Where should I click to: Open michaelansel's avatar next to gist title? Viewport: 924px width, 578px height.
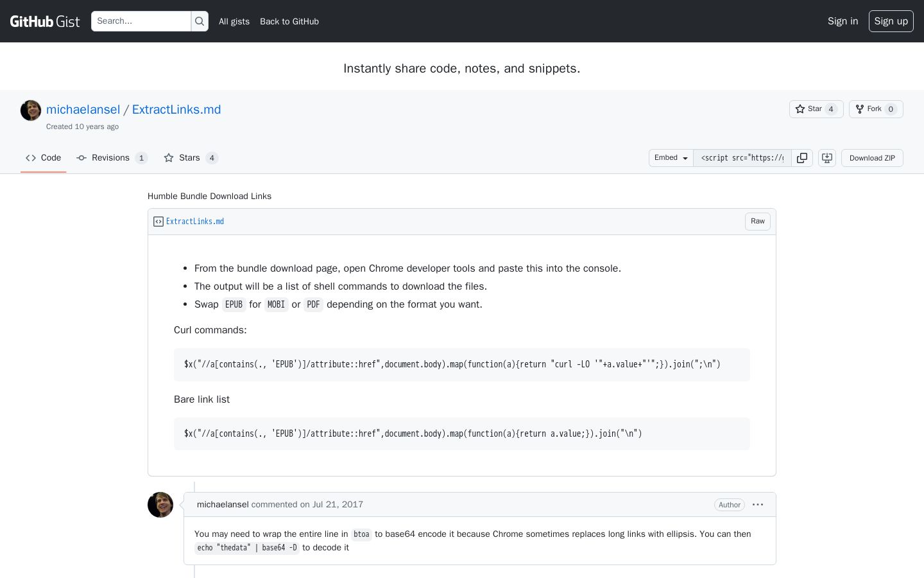pyautogui.click(x=31, y=110)
